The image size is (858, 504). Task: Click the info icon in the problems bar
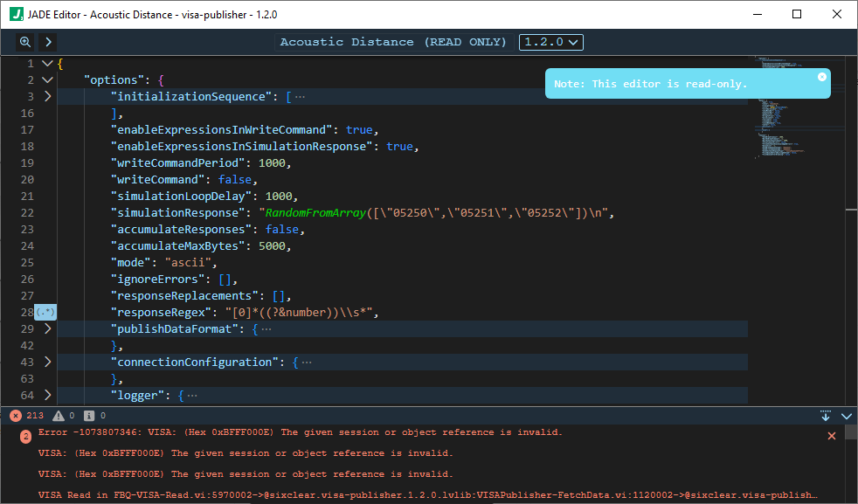(87, 415)
